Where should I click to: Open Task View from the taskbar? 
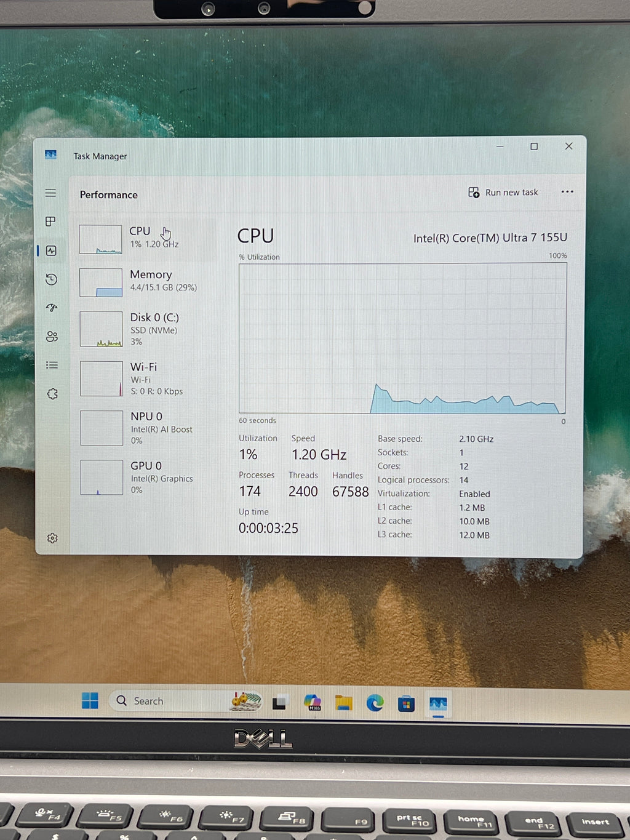[279, 702]
